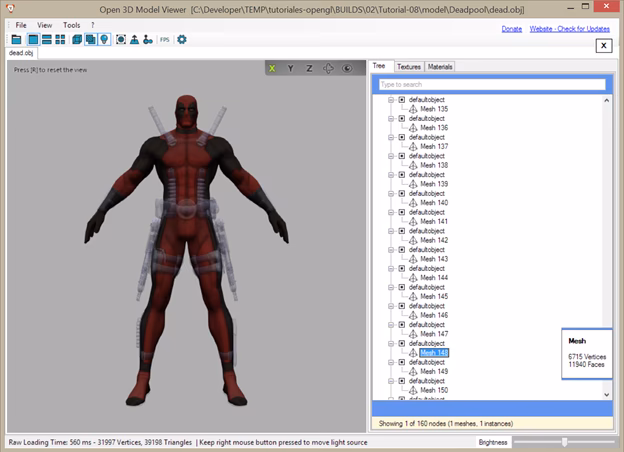Image resolution: width=624 pixels, height=452 pixels.
Task: Select the two horizontal viewports layout
Action: (x=47, y=39)
